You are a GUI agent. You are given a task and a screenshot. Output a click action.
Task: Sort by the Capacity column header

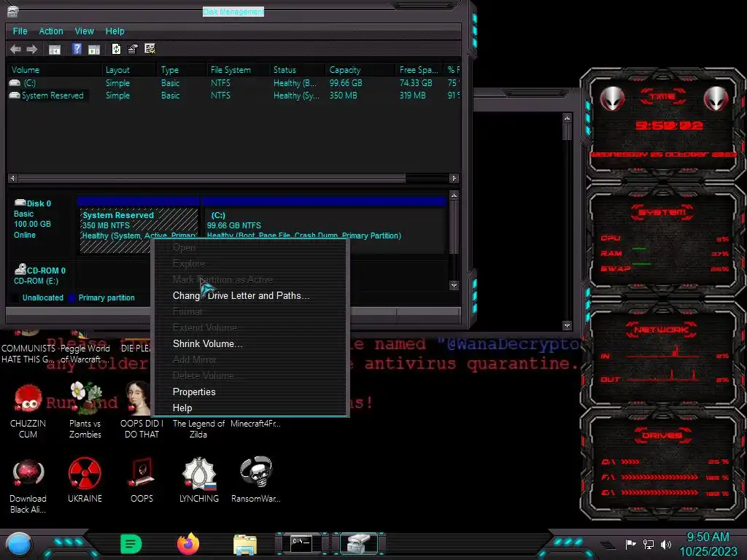(360, 70)
